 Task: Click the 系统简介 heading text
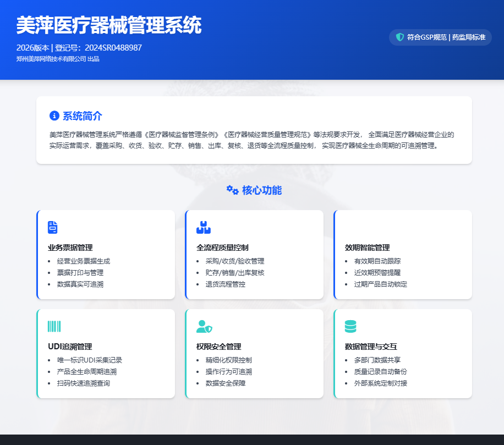(83, 116)
